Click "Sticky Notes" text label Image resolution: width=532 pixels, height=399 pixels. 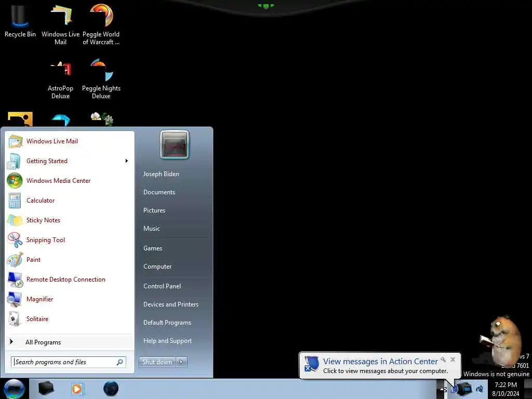click(43, 220)
